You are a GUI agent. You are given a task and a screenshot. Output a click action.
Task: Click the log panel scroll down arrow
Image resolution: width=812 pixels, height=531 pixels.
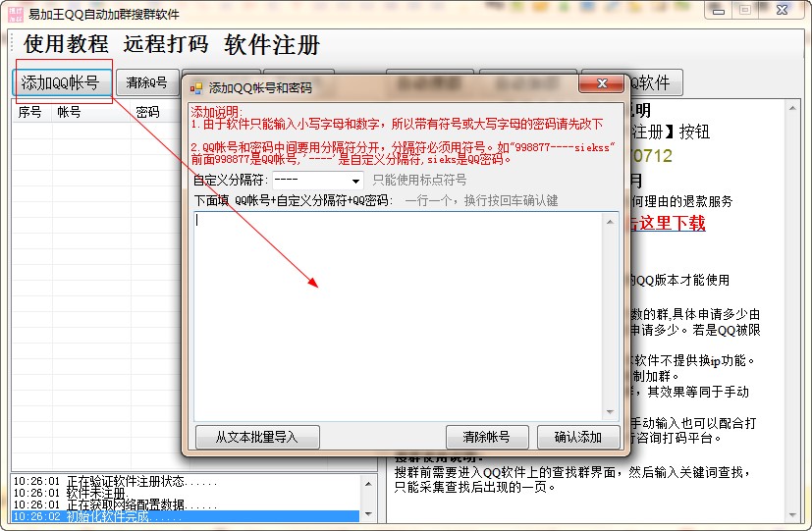pyautogui.click(x=368, y=514)
